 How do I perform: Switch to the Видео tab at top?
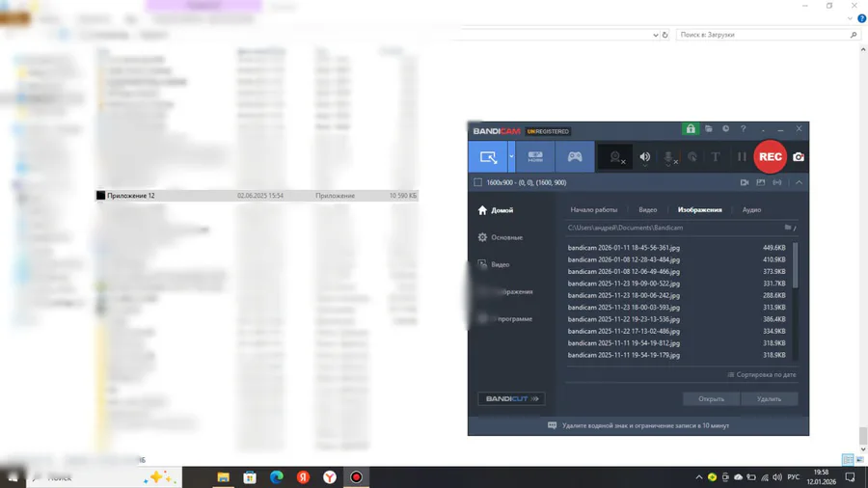pyautogui.click(x=648, y=209)
